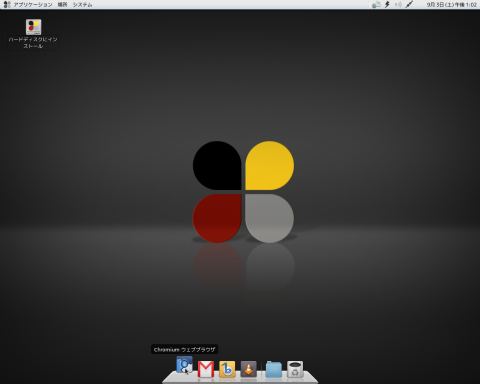Launch VLC from the dock
Screen dimensions: 480x384
pos(249,369)
